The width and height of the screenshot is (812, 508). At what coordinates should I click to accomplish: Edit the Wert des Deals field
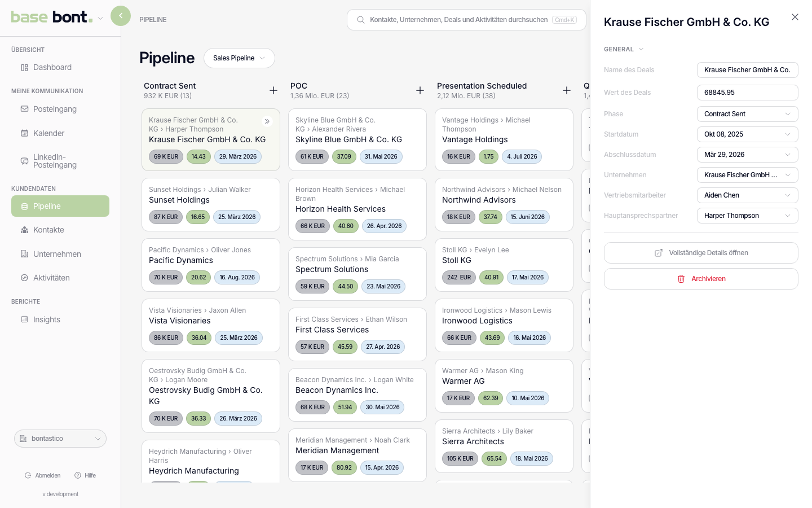coord(748,93)
